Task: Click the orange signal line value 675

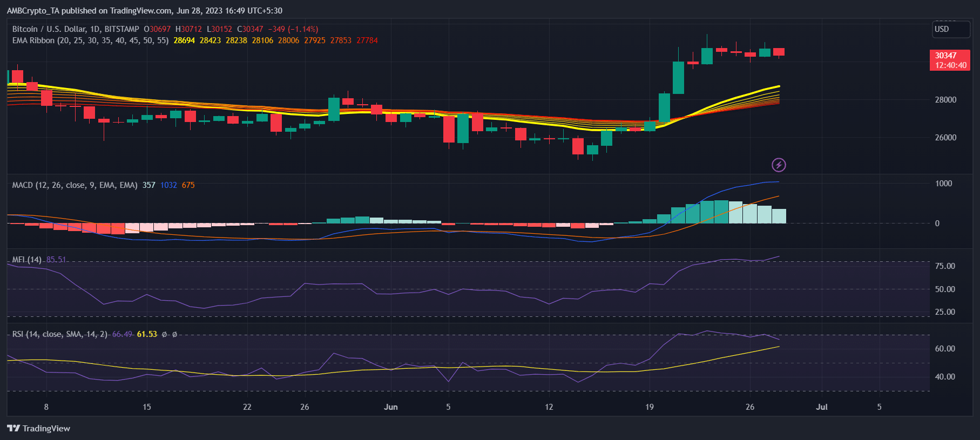Action: click(188, 185)
